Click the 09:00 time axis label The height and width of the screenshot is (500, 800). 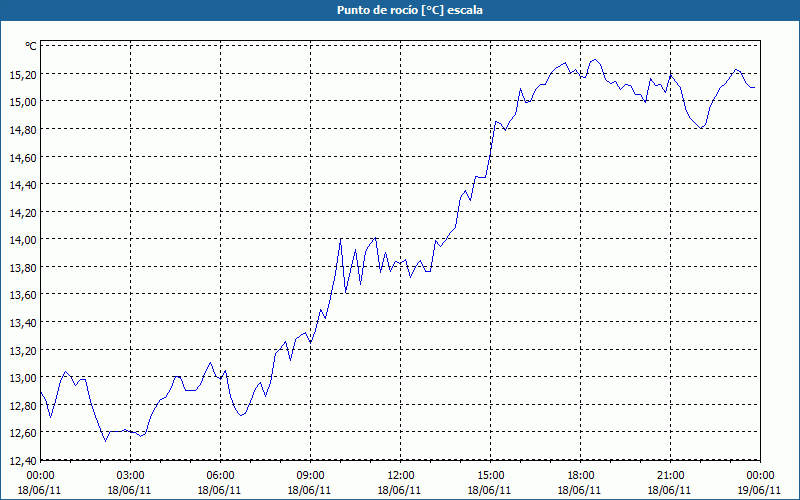coord(309,476)
